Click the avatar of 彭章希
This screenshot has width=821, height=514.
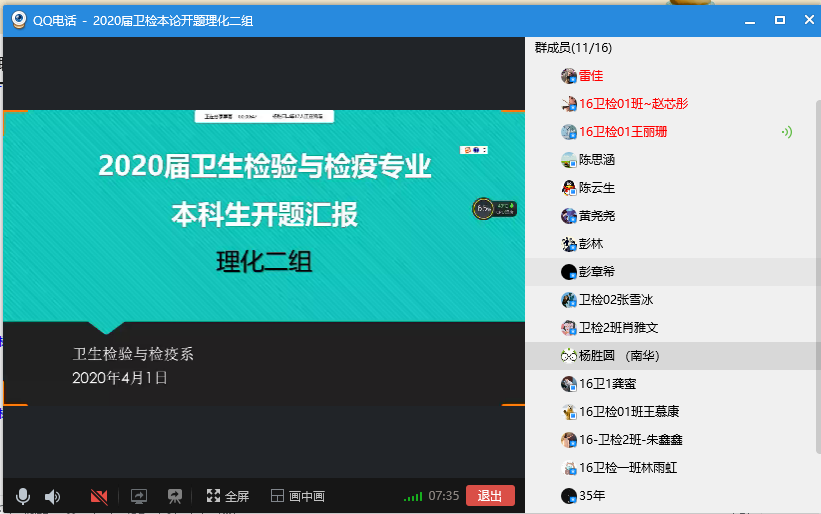point(568,272)
